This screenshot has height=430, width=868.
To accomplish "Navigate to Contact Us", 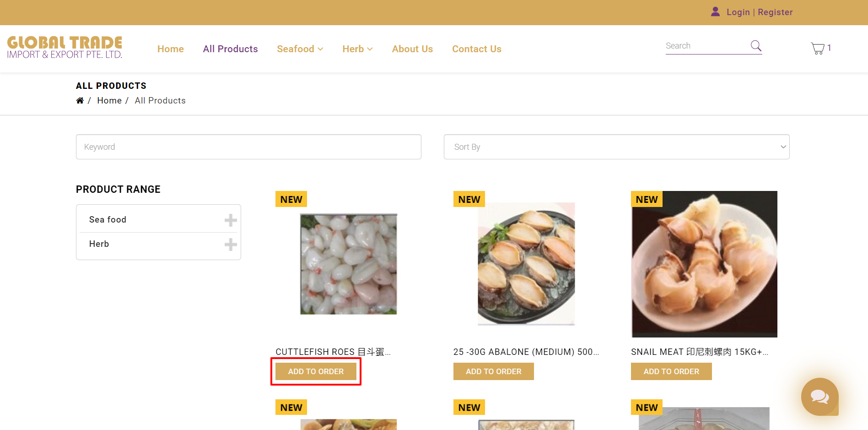I will click(476, 49).
